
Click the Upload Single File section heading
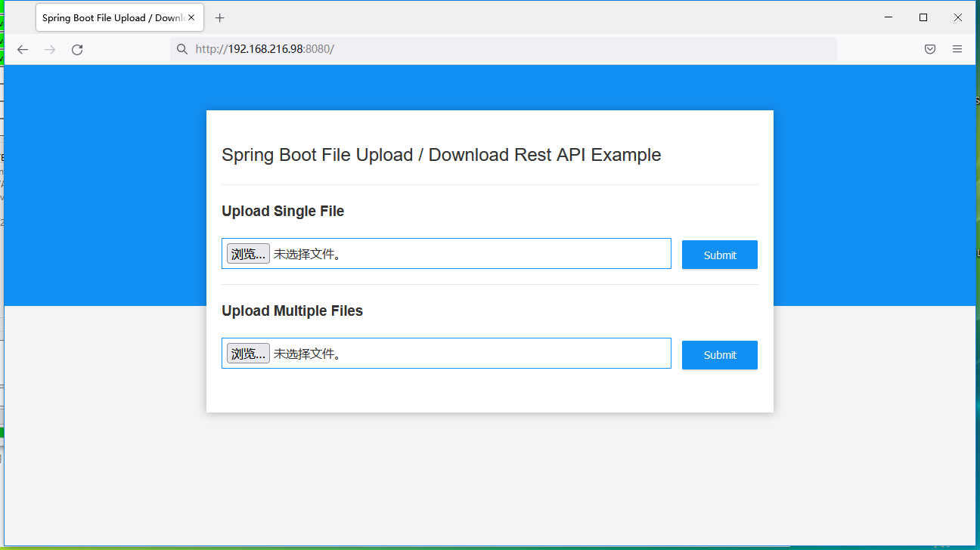[x=283, y=211]
